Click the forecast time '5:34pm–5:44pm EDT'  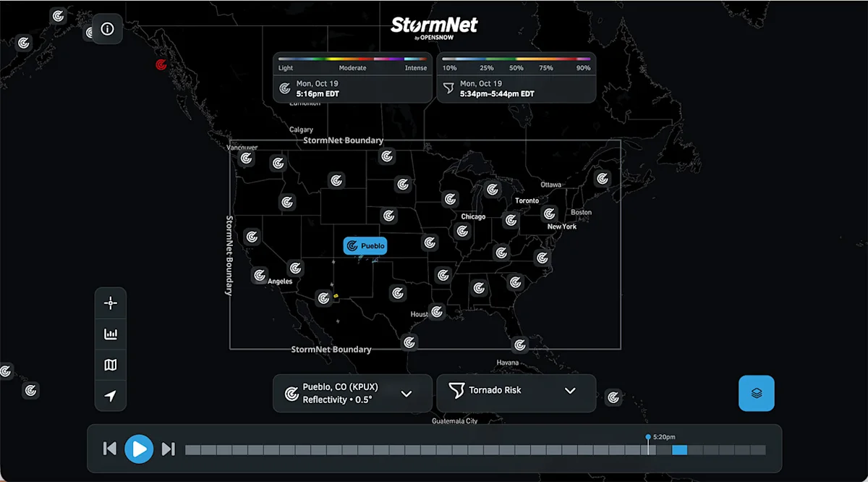(497, 94)
